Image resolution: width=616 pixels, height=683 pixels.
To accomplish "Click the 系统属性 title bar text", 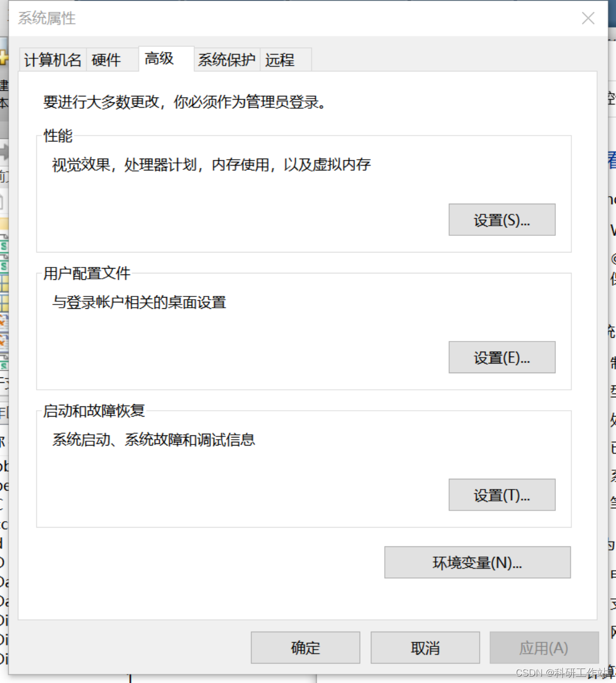I will point(46,18).
